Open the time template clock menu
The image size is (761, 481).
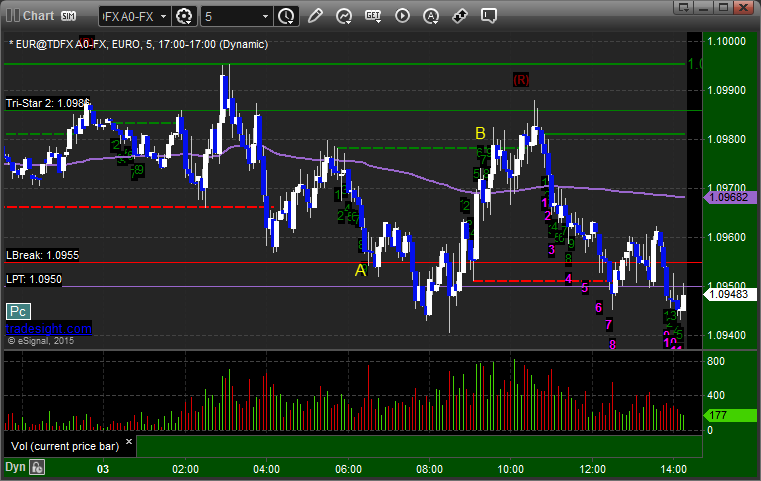pos(286,17)
